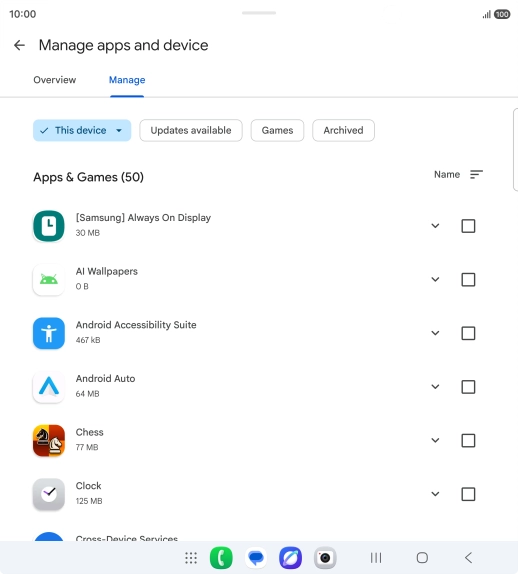Filter the list by Games
Screen dimensions: 518x574
point(277,130)
